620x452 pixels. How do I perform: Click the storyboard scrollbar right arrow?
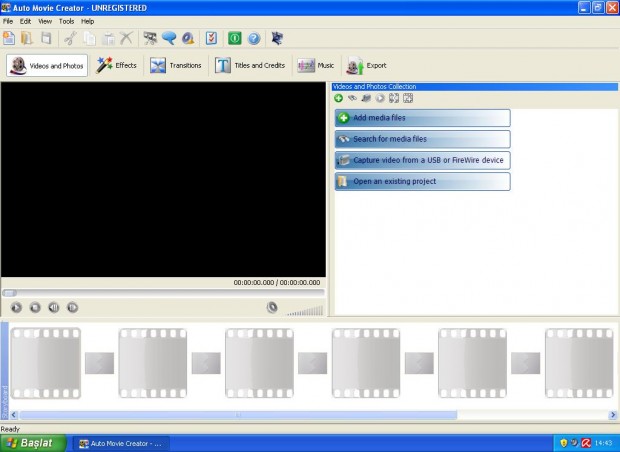pos(613,415)
